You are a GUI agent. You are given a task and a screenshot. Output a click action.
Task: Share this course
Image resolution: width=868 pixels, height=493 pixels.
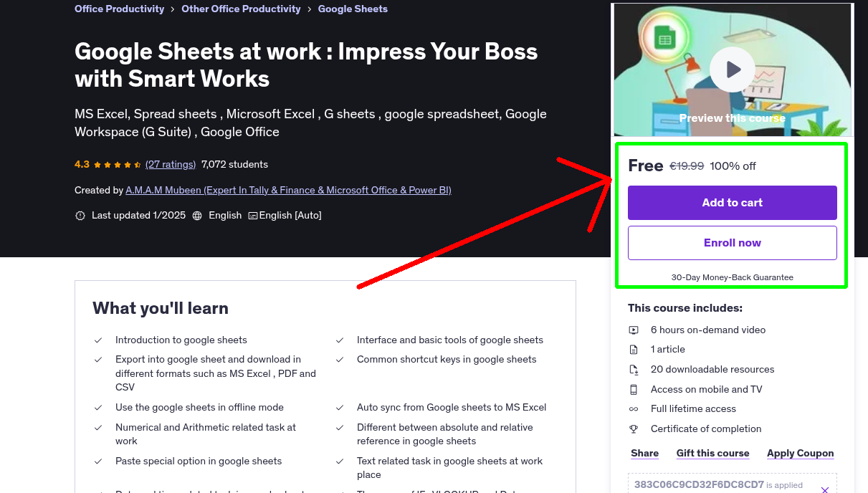coord(645,454)
